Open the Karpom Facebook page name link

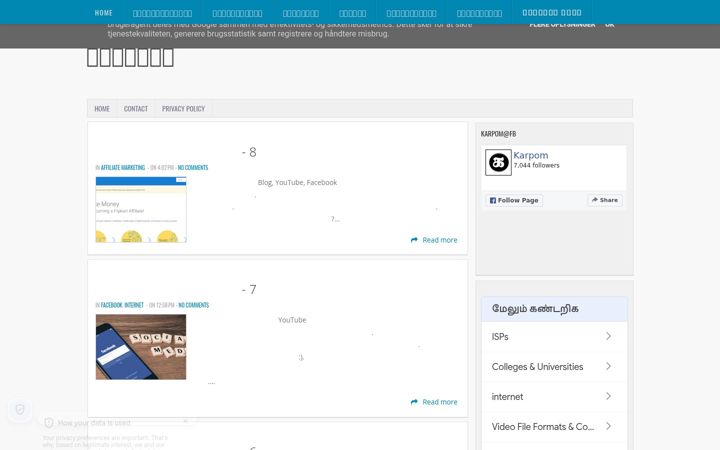[x=531, y=155]
